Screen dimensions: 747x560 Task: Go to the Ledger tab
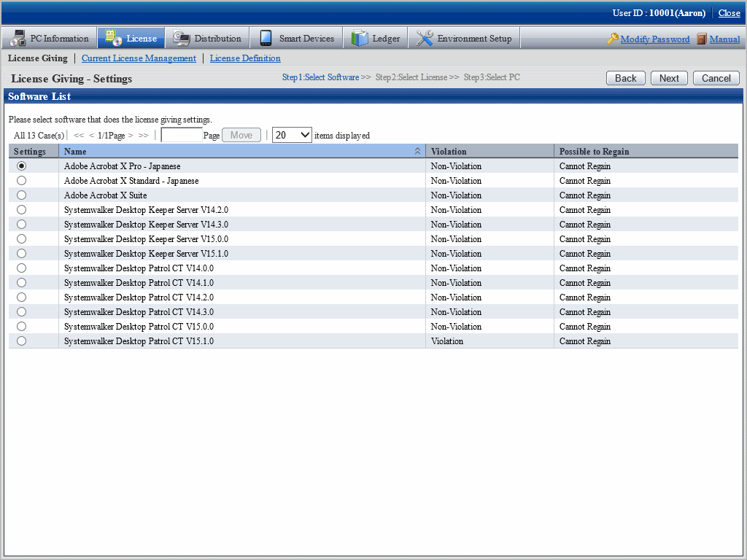pos(376,38)
